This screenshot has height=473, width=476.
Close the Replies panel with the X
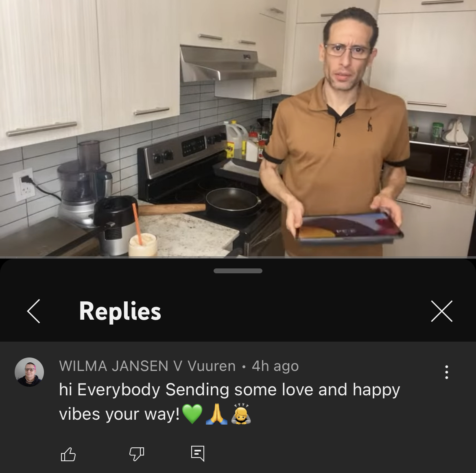(442, 311)
